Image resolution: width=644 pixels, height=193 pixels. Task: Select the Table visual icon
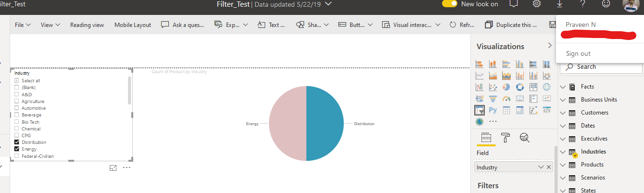(506, 110)
